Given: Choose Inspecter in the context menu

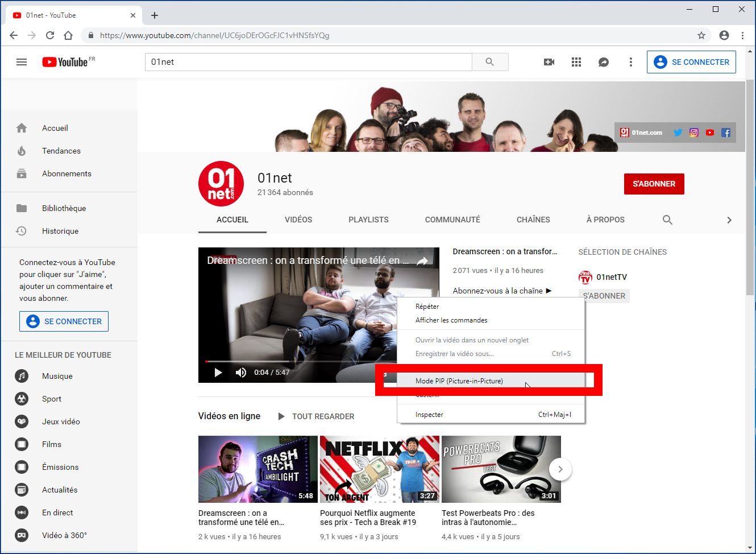Looking at the screenshot, I should point(491,415).
